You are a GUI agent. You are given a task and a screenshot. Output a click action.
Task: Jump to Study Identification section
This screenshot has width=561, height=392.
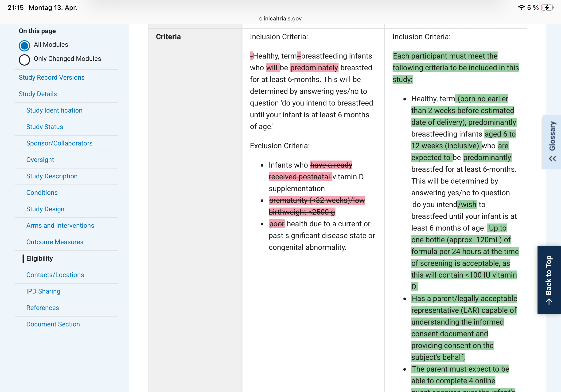pos(54,110)
